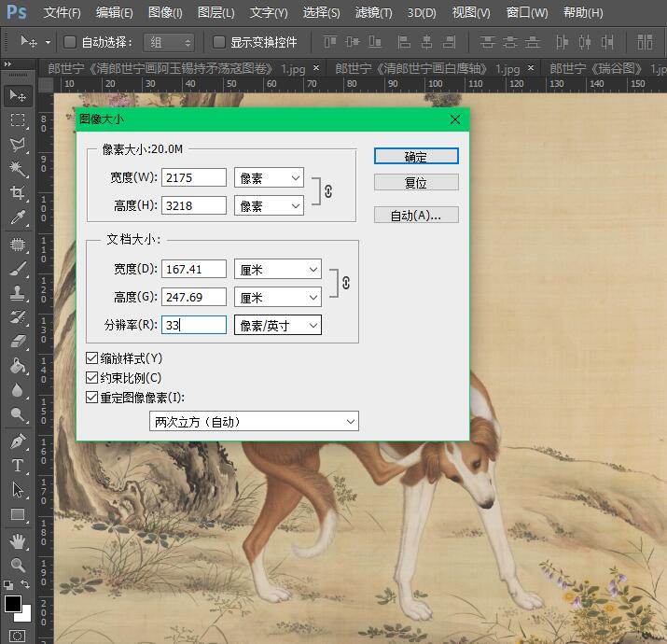The width and height of the screenshot is (667, 644).
Task: Select the Path Selection tool
Action: point(18,490)
